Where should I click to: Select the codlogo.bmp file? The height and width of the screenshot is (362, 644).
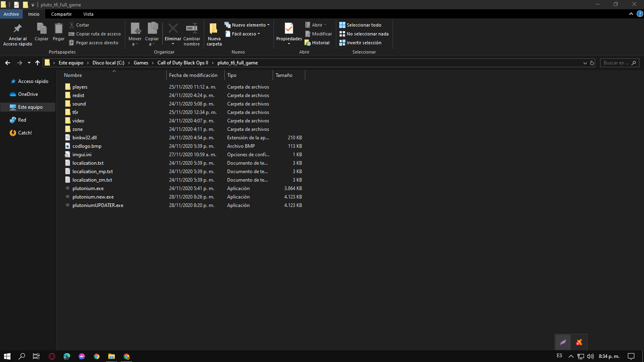87,146
